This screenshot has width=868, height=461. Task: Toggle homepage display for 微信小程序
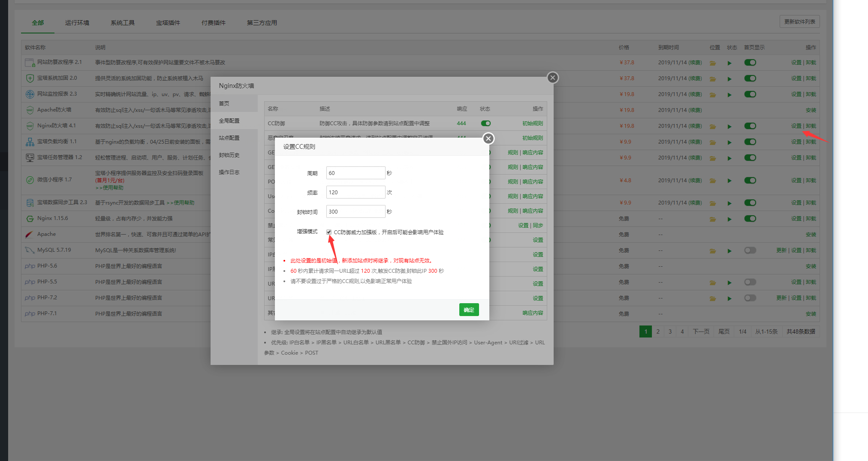point(750,181)
